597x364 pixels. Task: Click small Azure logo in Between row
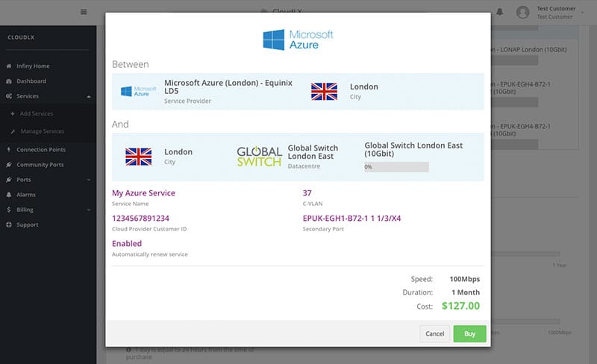[x=138, y=92]
